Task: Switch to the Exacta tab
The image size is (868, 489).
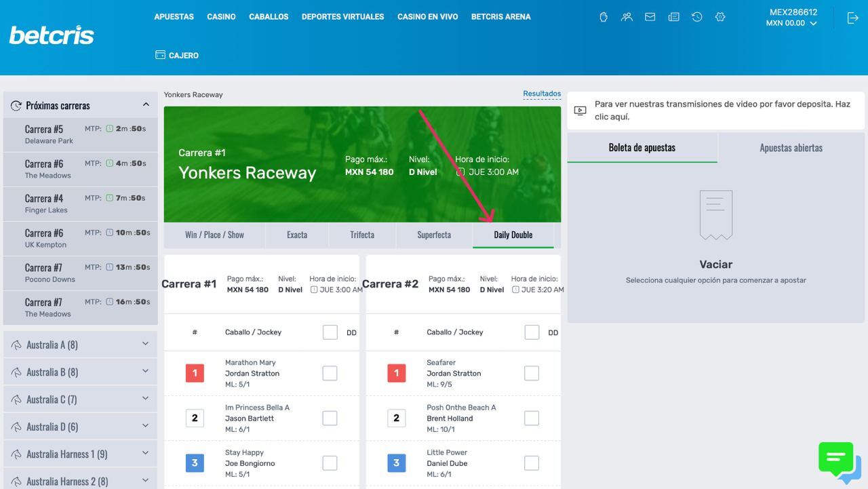Action: tap(297, 235)
